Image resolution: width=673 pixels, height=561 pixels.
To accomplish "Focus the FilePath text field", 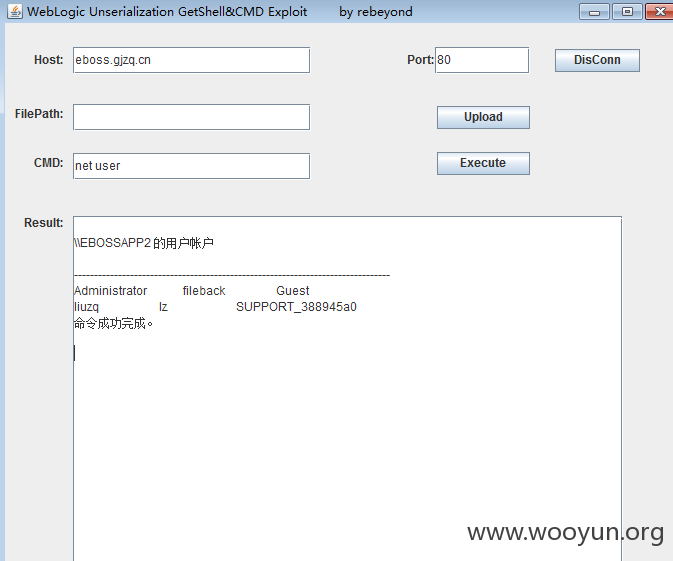I will coord(191,117).
